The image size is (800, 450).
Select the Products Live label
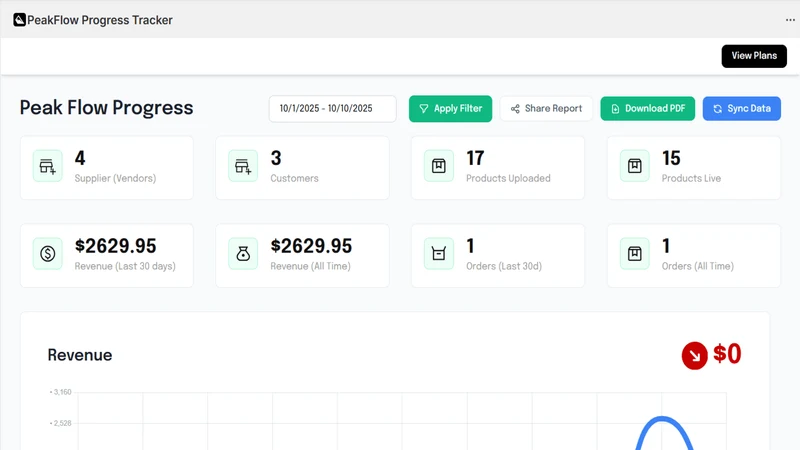click(691, 178)
